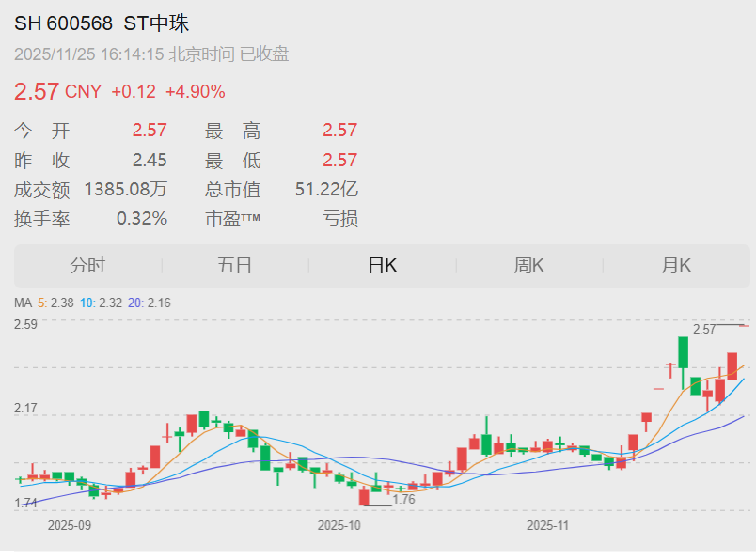Open the 月K monthly chart view
The width and height of the screenshot is (756, 559).
676,266
